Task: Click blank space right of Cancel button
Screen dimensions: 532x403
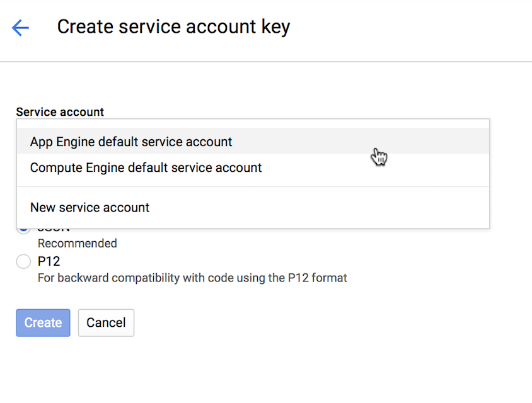Action: 284,322
